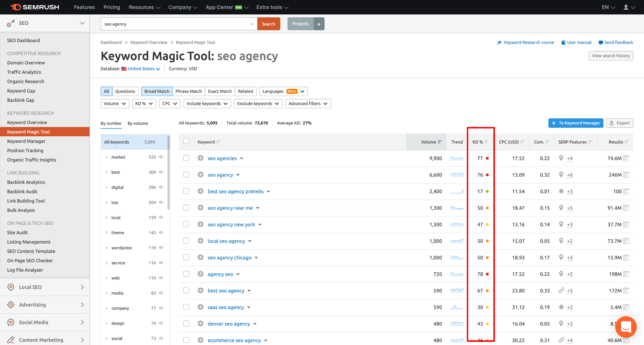Open the KD % filter dropdown
This screenshot has width=644, height=345.
[144, 104]
